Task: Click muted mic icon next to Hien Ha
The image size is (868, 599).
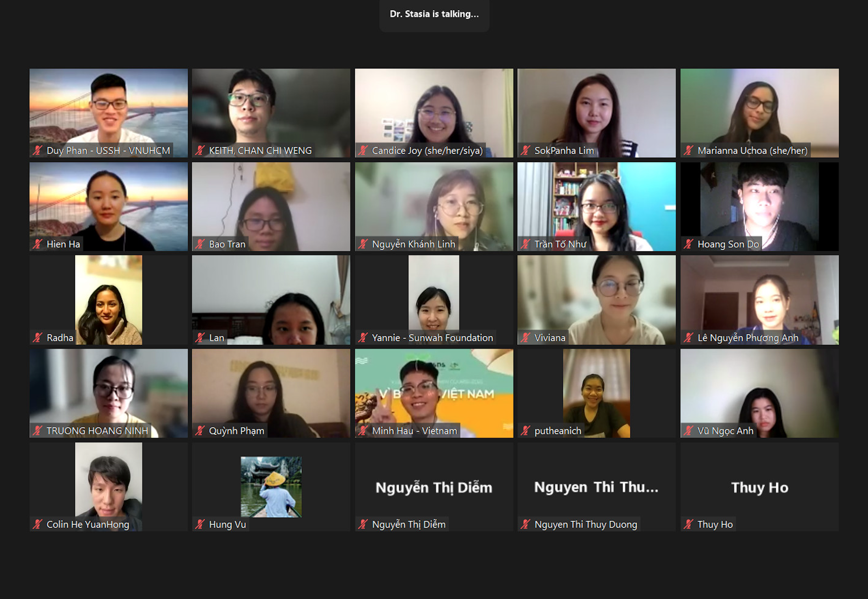Action: click(x=38, y=244)
